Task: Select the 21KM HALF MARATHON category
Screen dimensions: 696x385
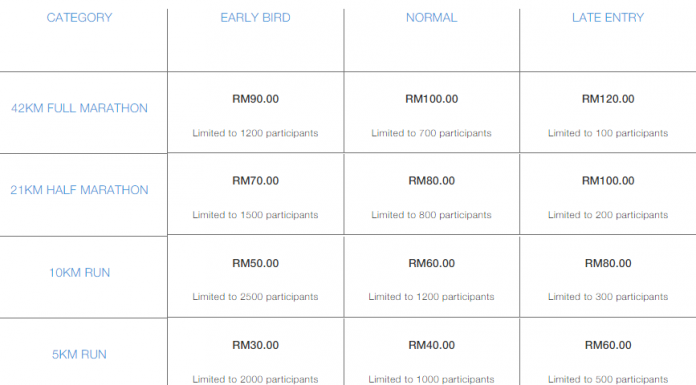Action: [x=79, y=190]
